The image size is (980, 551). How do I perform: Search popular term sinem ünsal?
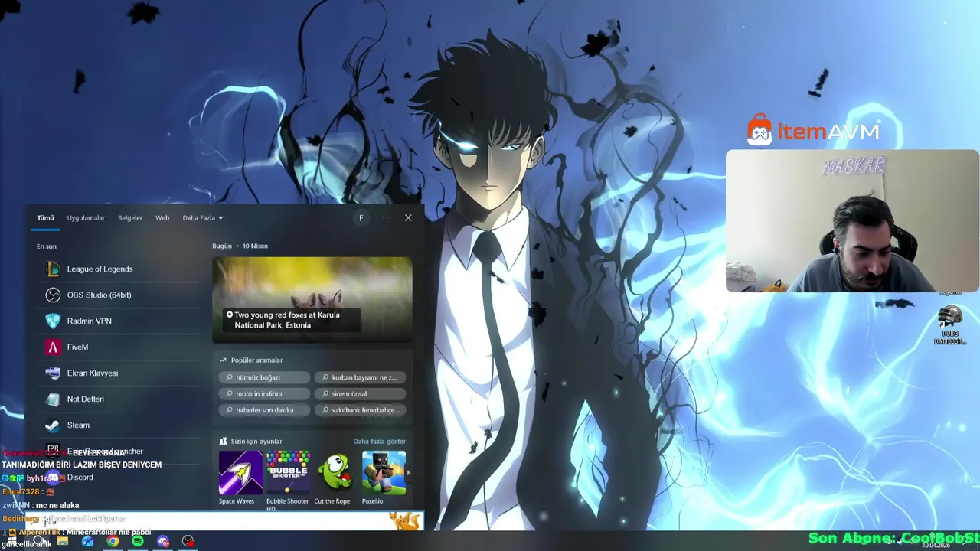pos(360,393)
